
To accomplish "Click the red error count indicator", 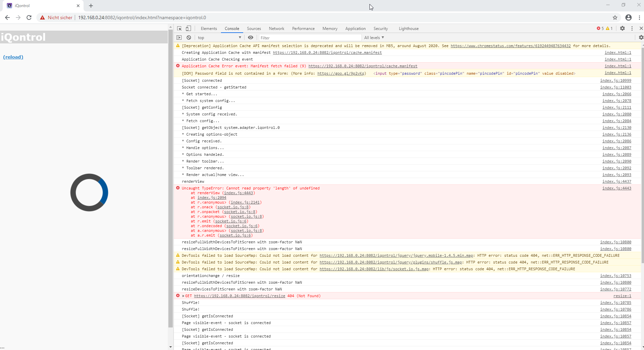I will (x=600, y=29).
